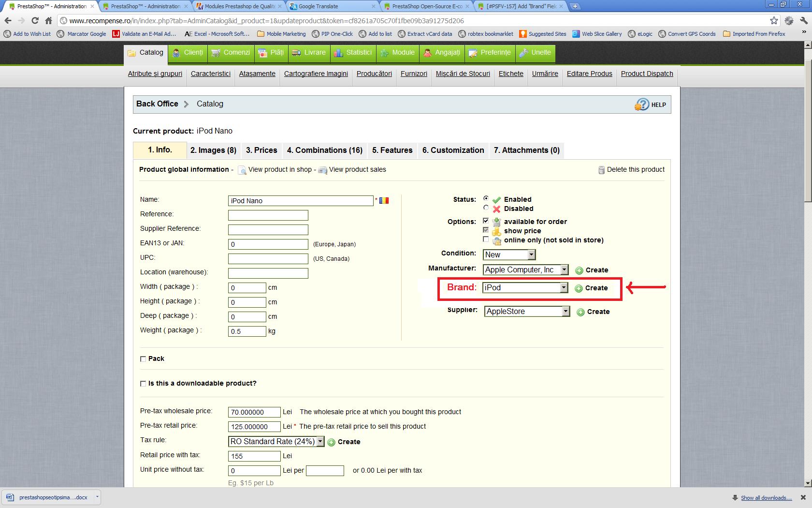Close the downloads bar
812x508 pixels.
click(803, 497)
